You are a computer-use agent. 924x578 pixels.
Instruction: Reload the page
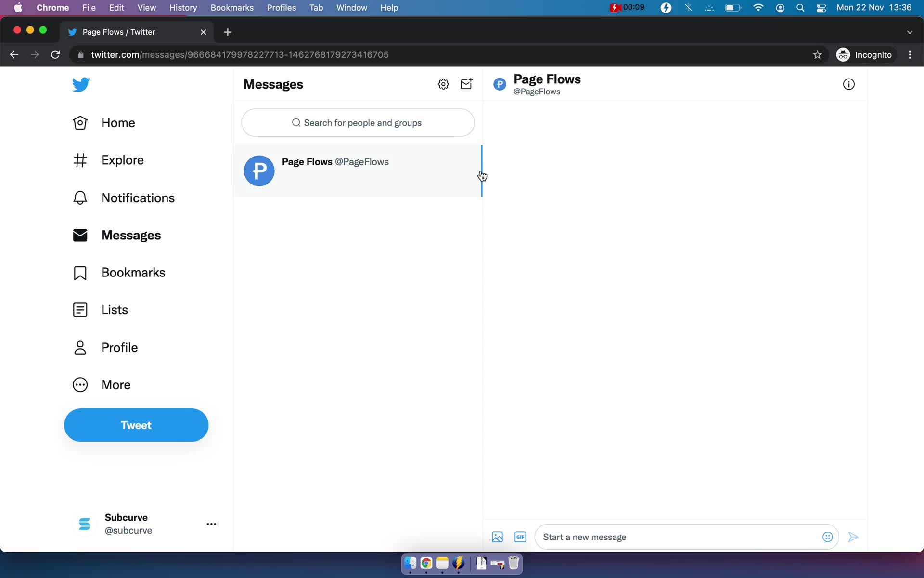point(55,55)
